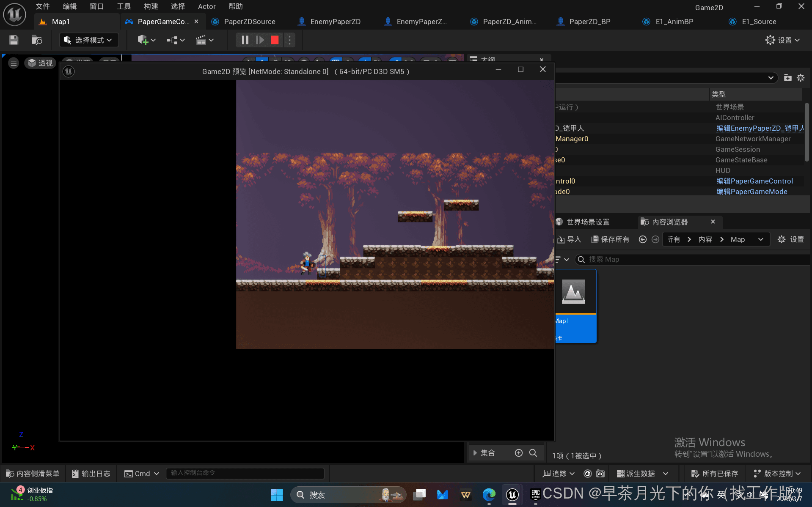Screen dimensions: 812x507
Task: Switch to the E1_AnimBP tab
Action: (x=674, y=22)
